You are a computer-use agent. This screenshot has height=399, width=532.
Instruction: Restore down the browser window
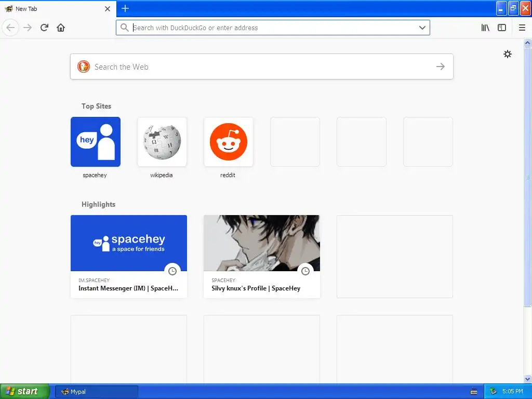513,8
